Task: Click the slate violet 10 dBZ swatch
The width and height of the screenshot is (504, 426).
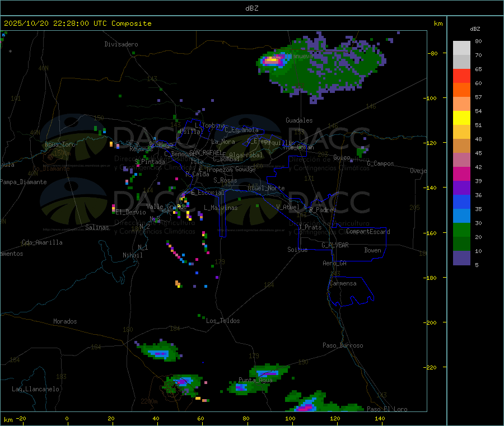Action: [x=461, y=258]
